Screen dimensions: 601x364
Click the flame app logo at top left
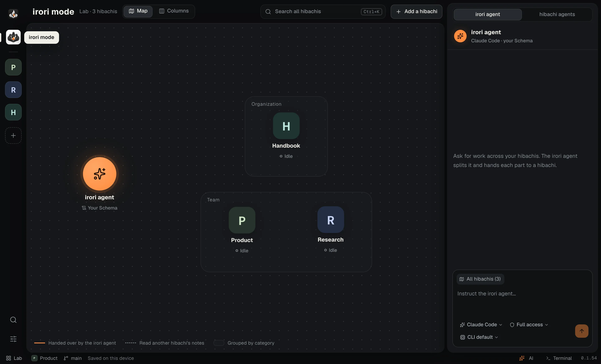(x=13, y=14)
